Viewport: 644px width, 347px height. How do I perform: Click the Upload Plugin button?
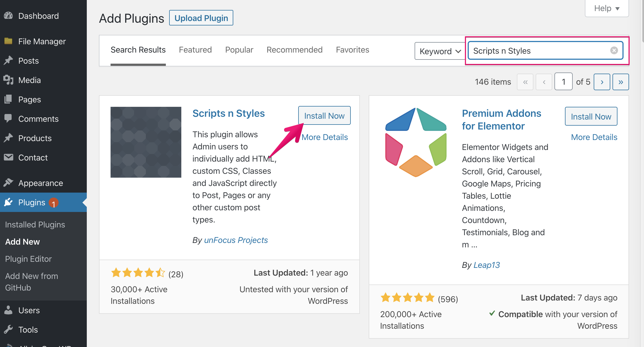201,18
